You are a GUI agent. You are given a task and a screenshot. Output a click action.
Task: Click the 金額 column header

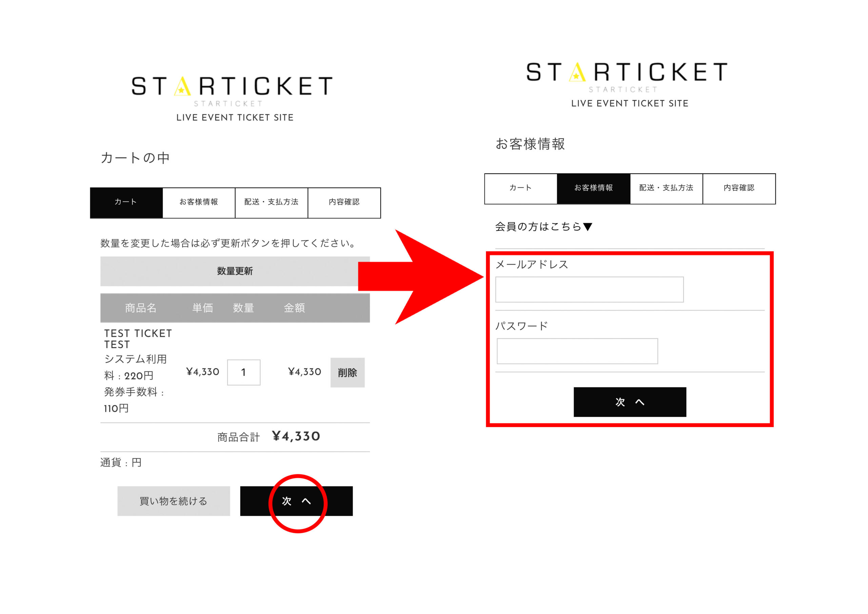(x=295, y=308)
